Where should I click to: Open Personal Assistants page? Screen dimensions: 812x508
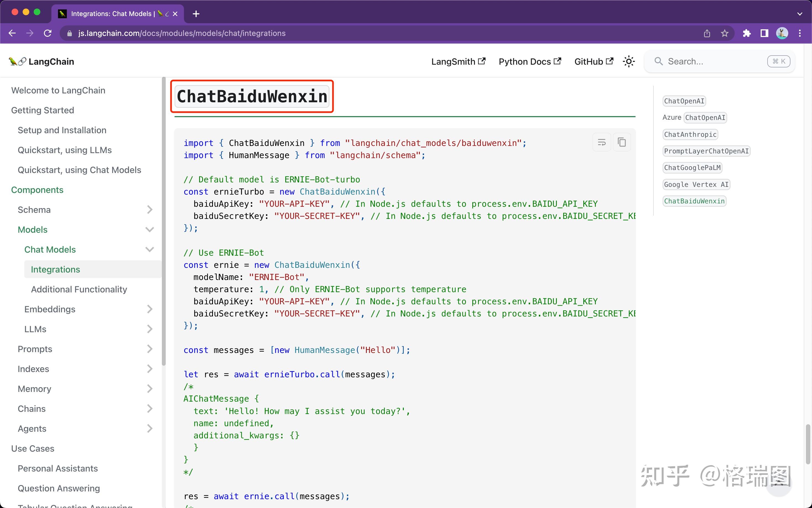coord(58,468)
